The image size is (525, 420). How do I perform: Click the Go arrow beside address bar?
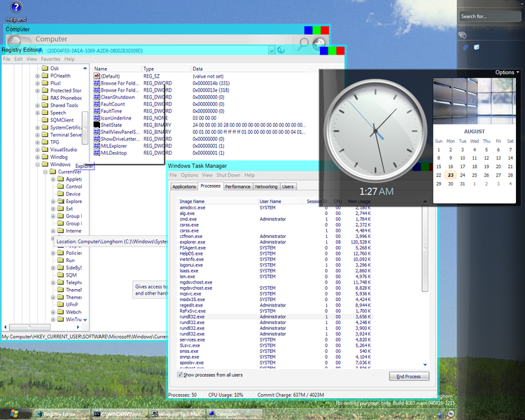point(281,50)
